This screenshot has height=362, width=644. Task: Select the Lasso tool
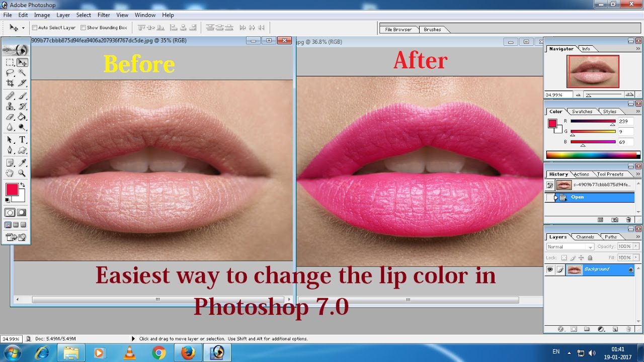[10, 73]
